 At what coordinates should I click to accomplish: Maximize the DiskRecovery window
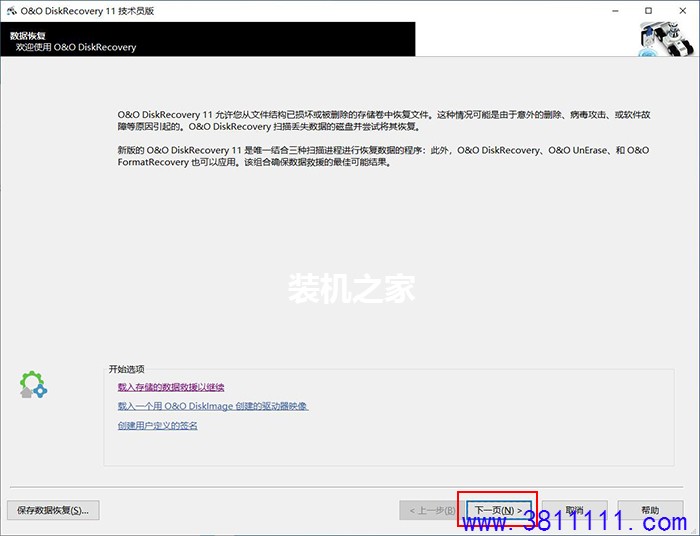click(649, 11)
